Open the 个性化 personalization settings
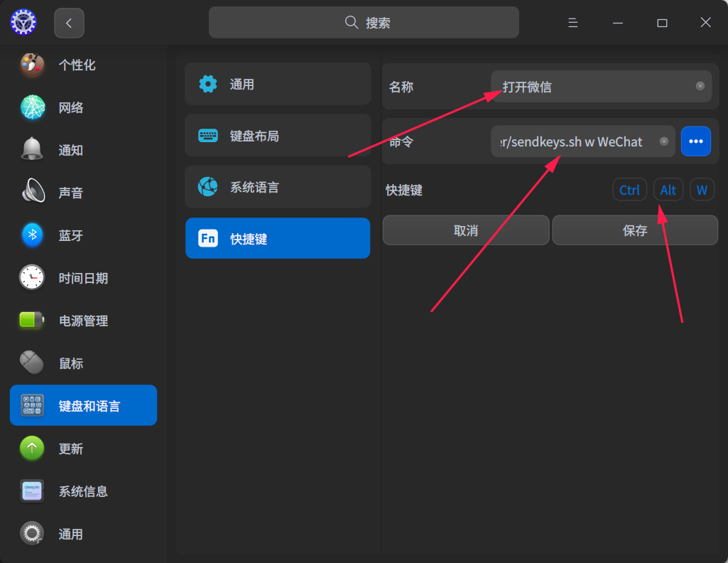 pyautogui.click(x=83, y=65)
